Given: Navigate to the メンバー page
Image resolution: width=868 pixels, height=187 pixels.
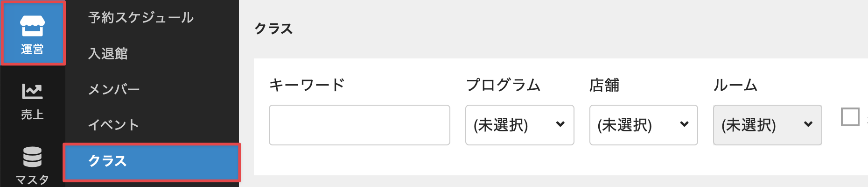Looking at the screenshot, I should 114,89.
